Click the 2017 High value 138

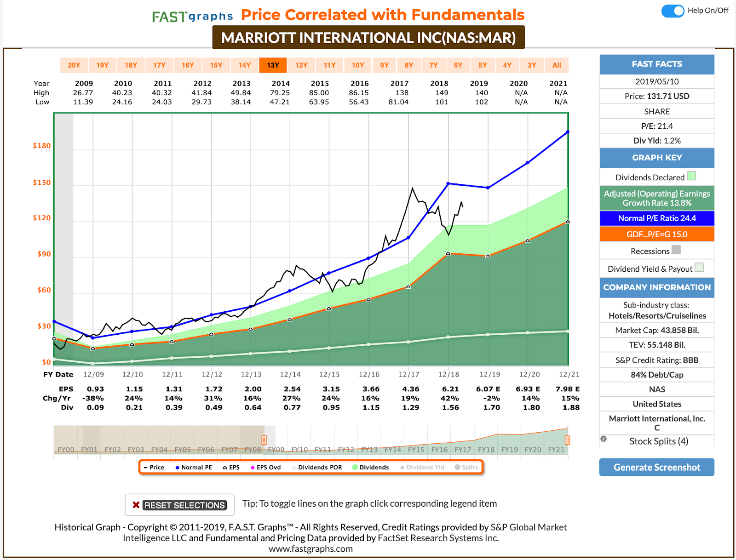pos(402,93)
